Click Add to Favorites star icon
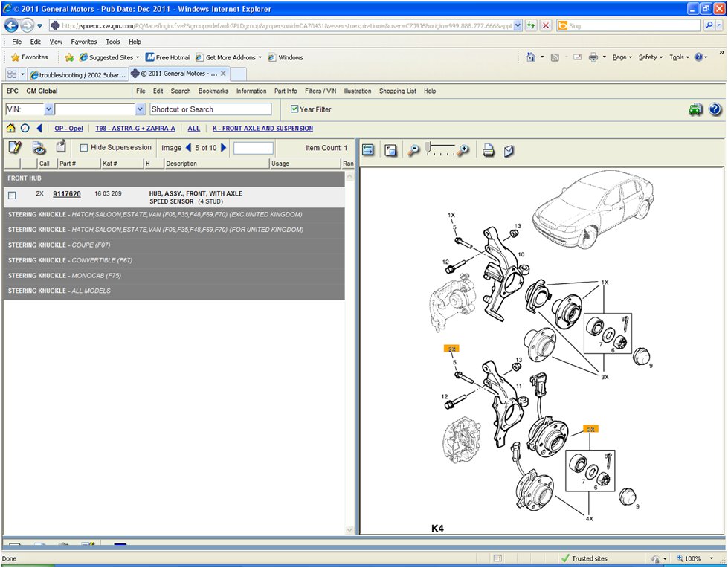The height and width of the screenshot is (568, 728). (69, 57)
